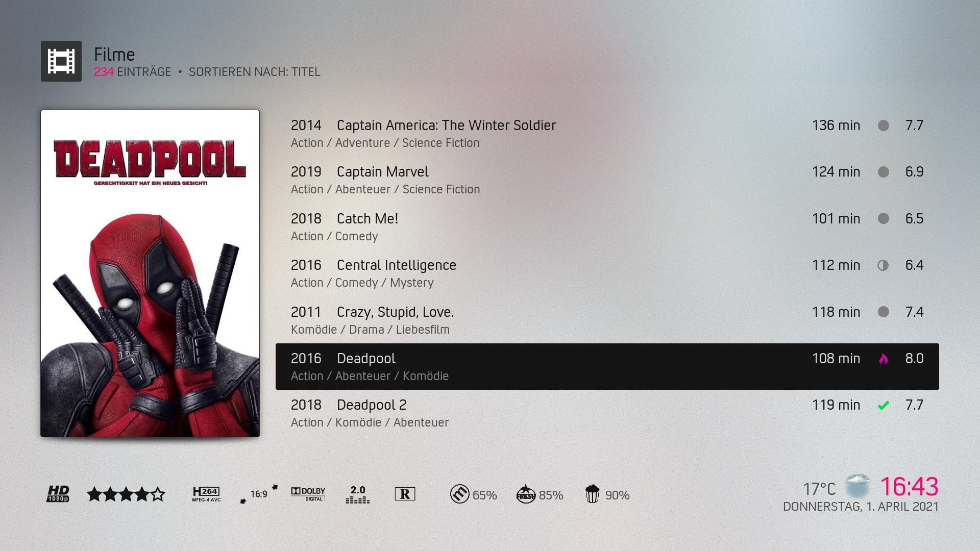Open the Crazy, Stupid, Love. entry

pyautogui.click(x=607, y=320)
